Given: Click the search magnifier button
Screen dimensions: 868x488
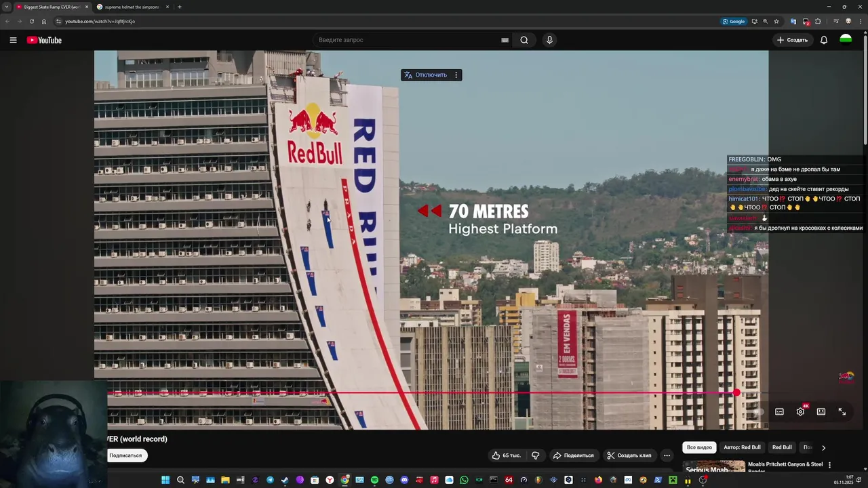Looking at the screenshot, I should pos(524,40).
